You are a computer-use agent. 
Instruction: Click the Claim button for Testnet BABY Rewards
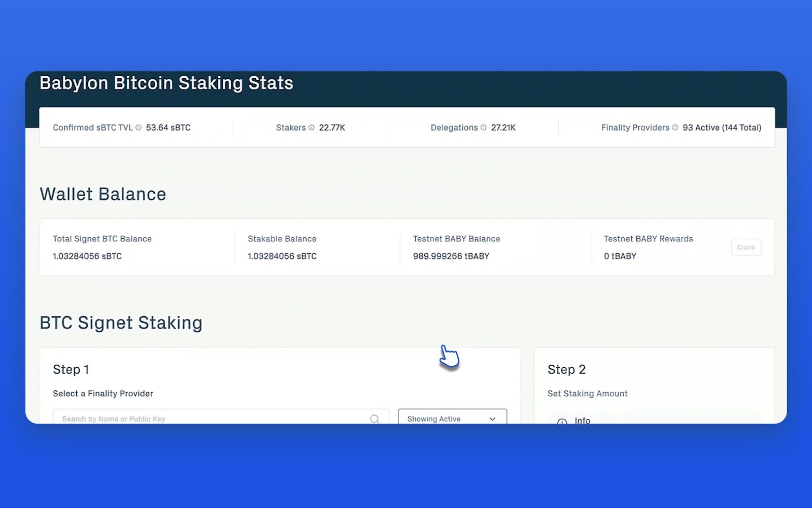pos(746,247)
